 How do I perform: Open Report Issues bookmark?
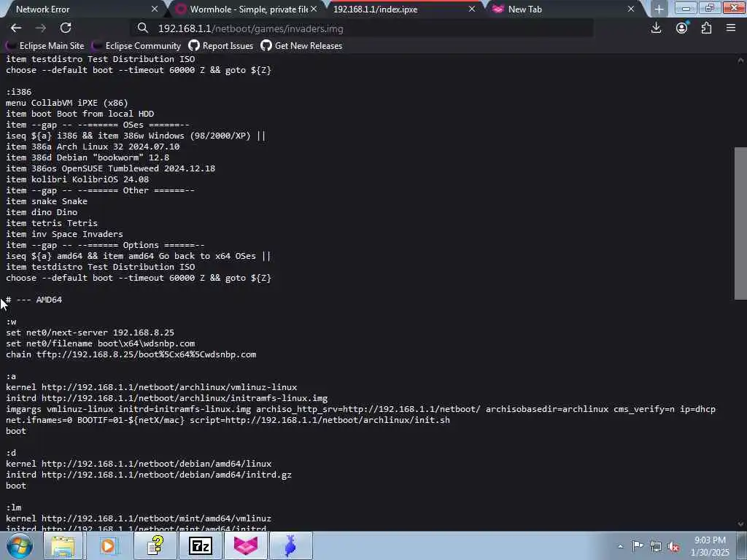(220, 46)
